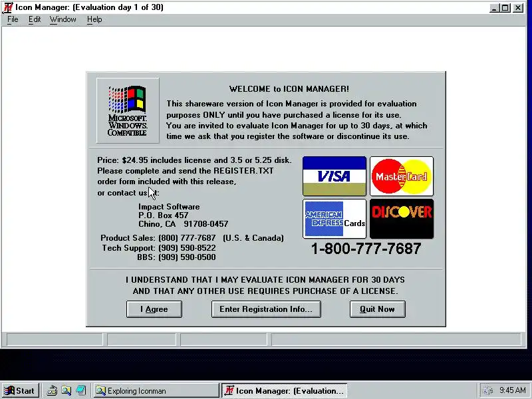Open the Window menu
Screen dimensions: 532x399
[63, 19]
